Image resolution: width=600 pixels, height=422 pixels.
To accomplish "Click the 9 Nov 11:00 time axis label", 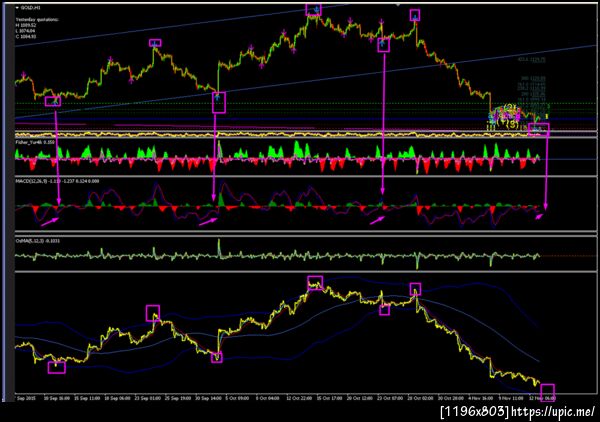I will 510,398.
